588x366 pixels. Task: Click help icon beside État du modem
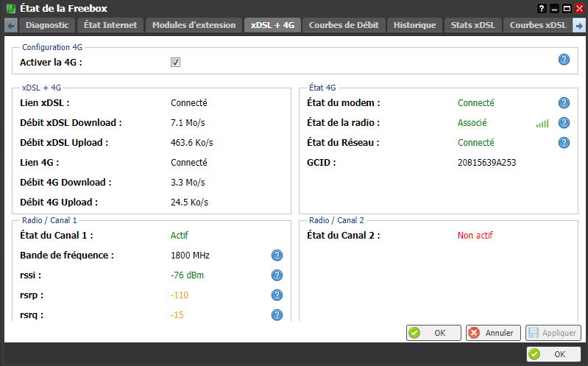[x=564, y=103]
